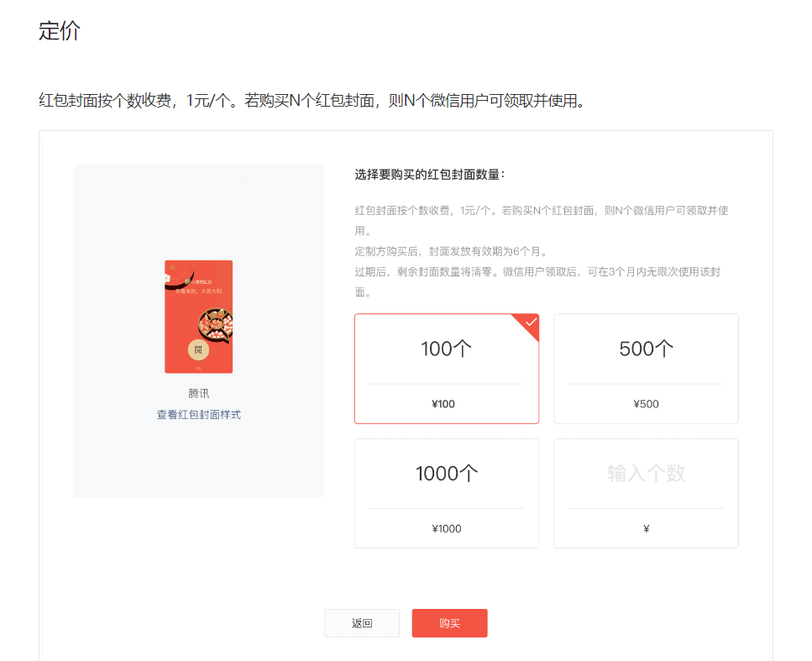
Task: Select the 100个 quantity option
Action: click(x=447, y=369)
